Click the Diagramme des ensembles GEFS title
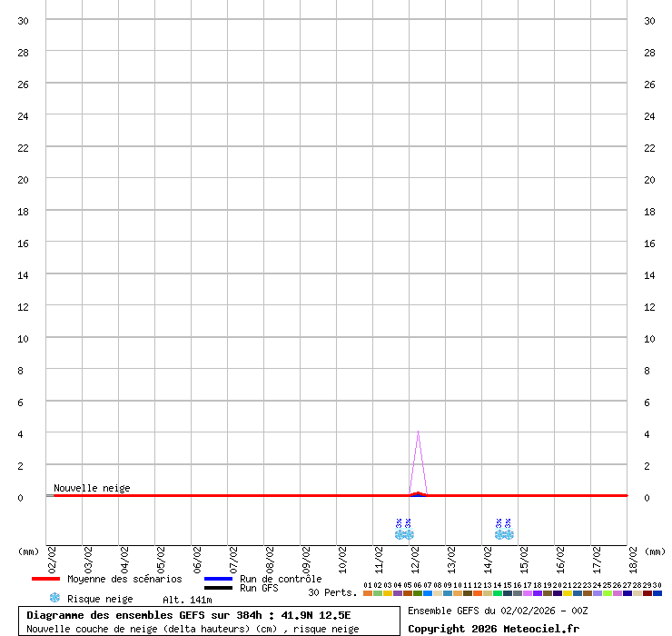Screen dimensions: 672x636 click(189, 615)
